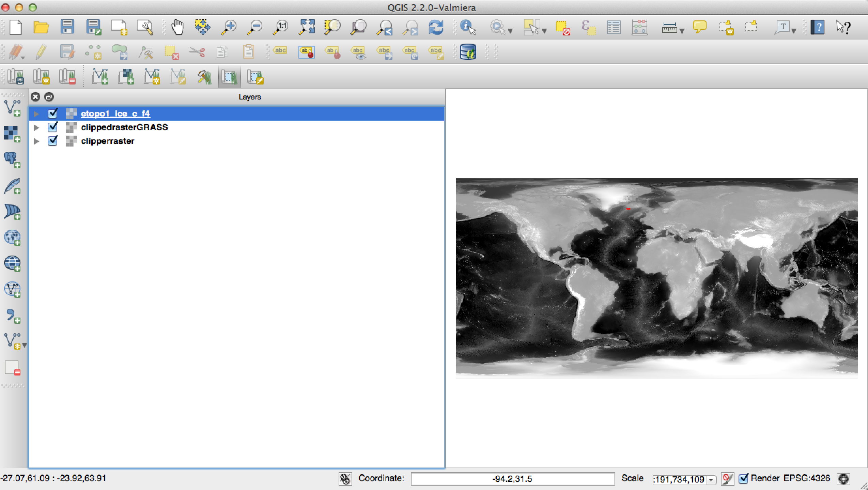Click Add GRASS vector layer icon

tap(100, 77)
